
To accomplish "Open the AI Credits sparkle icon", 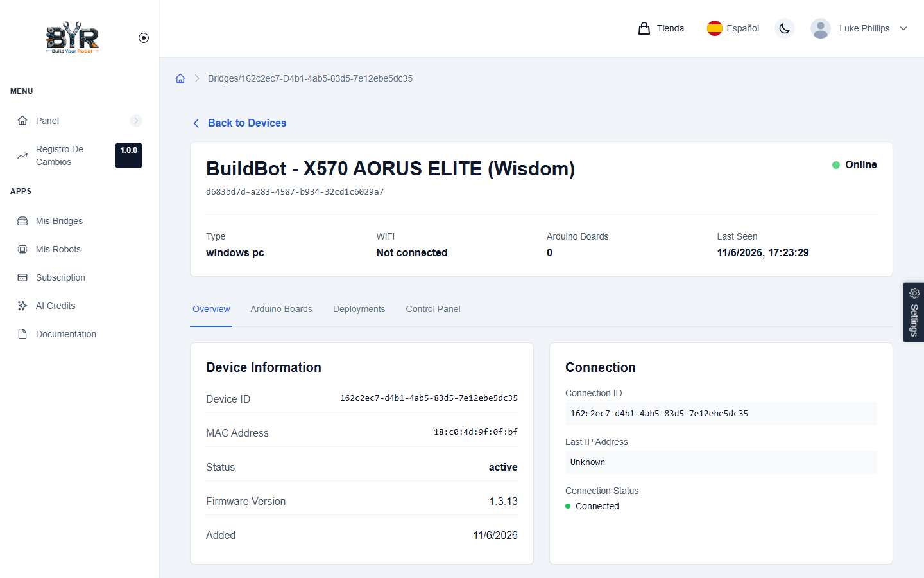I will (22, 306).
